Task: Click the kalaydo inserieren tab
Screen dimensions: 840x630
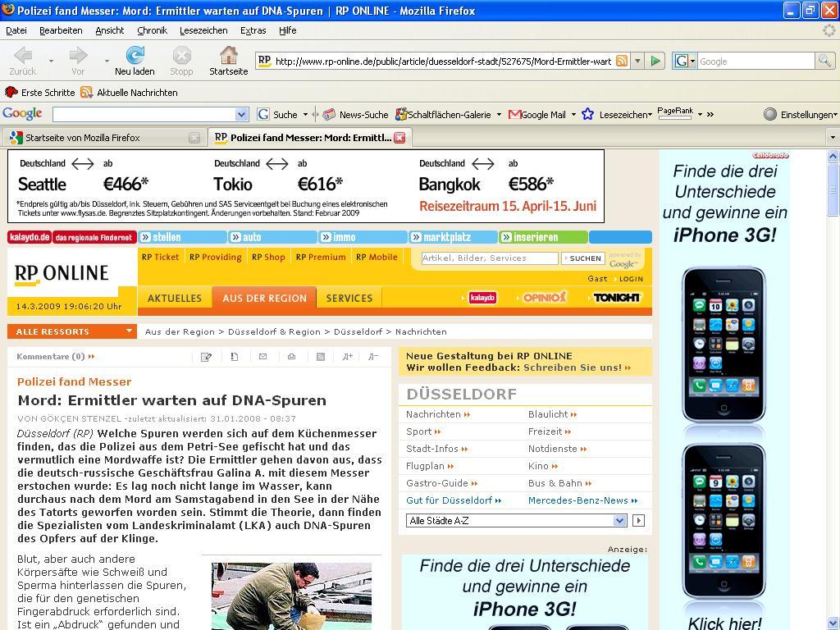Action: [543, 237]
